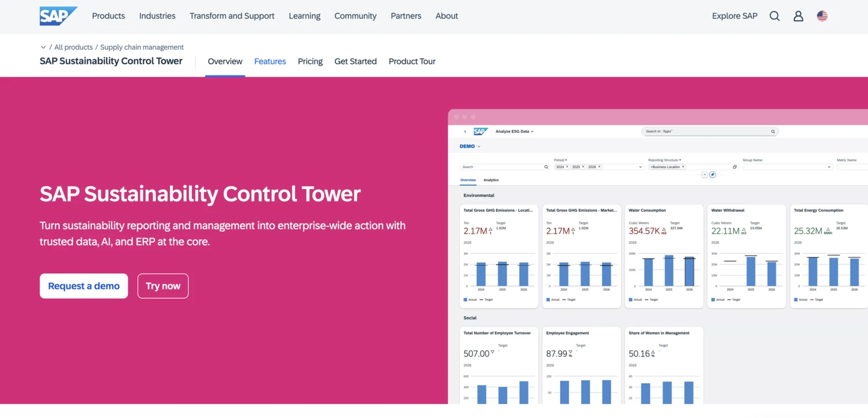Toggle the pin on the filter bar
Image resolution: width=868 pixels, height=418 pixels.
[712, 174]
